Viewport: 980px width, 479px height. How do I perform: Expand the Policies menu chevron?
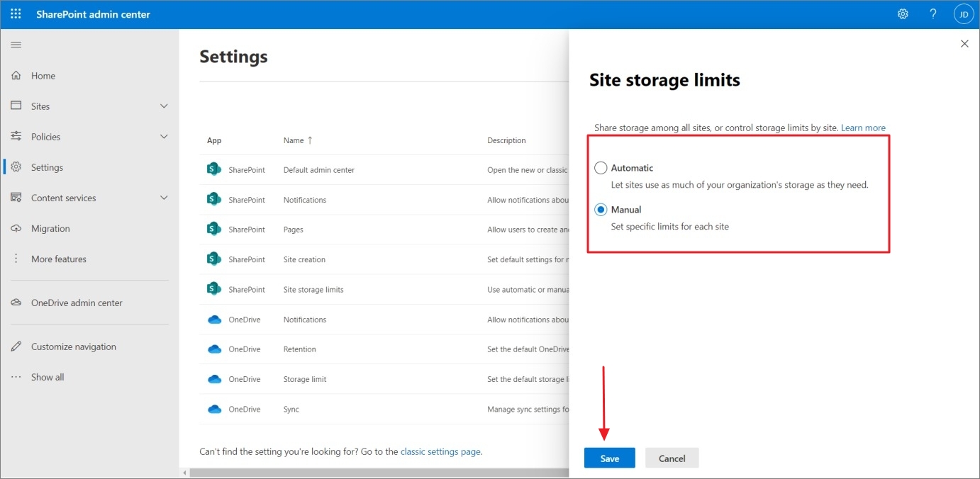click(x=164, y=137)
